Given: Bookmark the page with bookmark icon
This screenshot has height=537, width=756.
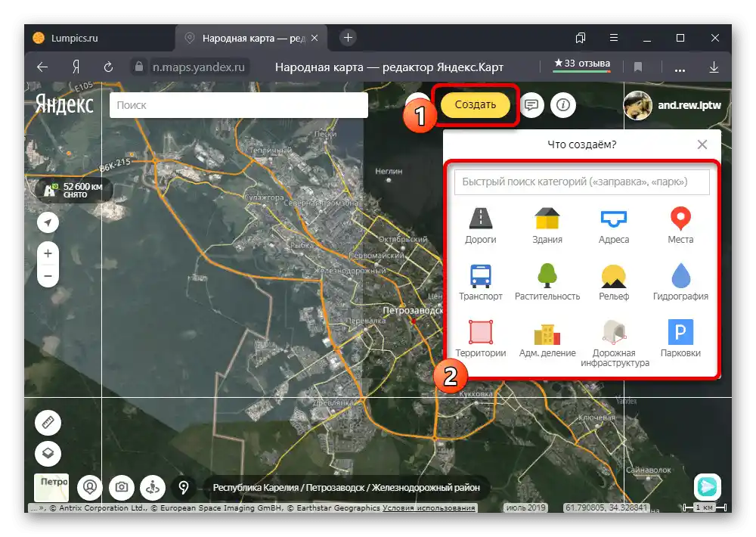Looking at the screenshot, I should coord(638,67).
